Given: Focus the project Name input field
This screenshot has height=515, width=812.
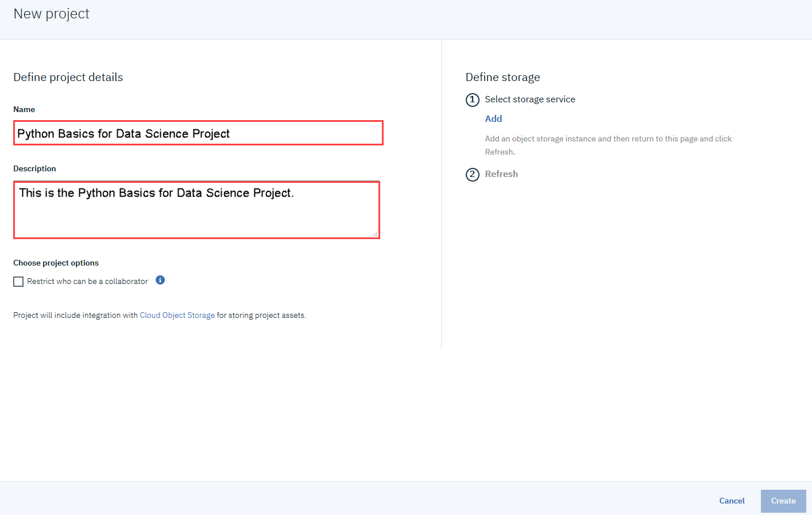Looking at the screenshot, I should (x=198, y=133).
